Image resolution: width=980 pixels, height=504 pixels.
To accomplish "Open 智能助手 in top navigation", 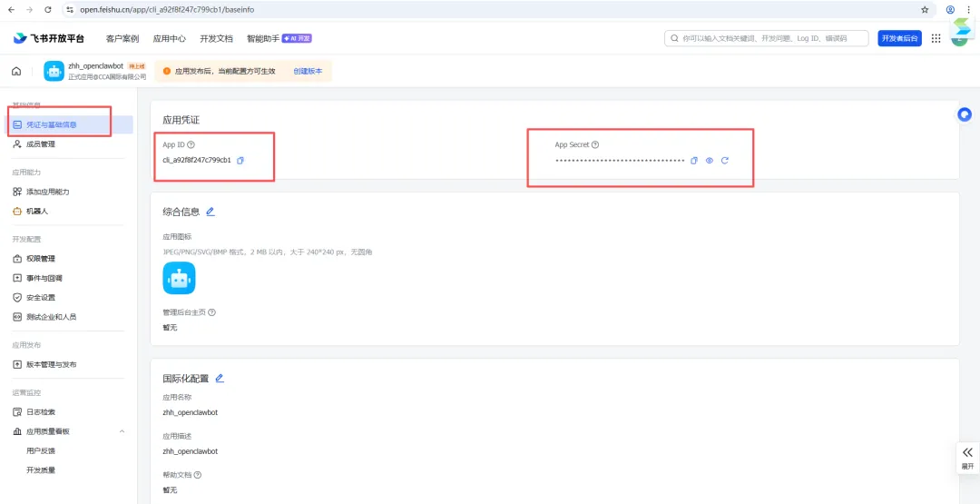I will [263, 38].
